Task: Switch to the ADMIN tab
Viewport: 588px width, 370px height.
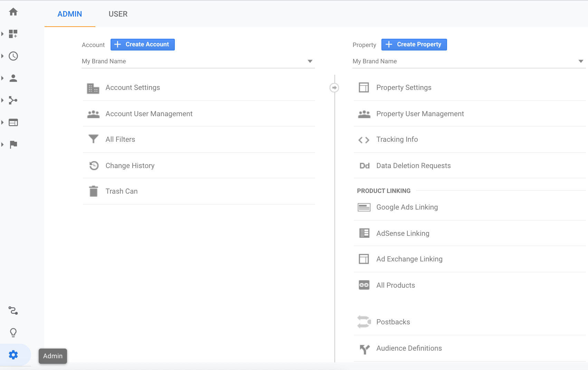Action: [70, 14]
